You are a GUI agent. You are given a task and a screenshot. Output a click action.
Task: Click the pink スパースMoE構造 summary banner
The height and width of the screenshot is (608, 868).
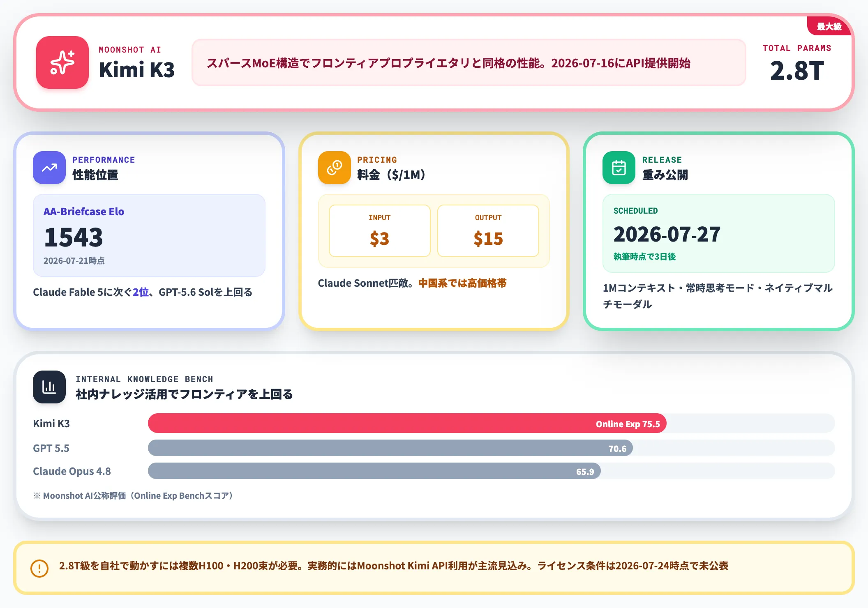[x=469, y=62]
